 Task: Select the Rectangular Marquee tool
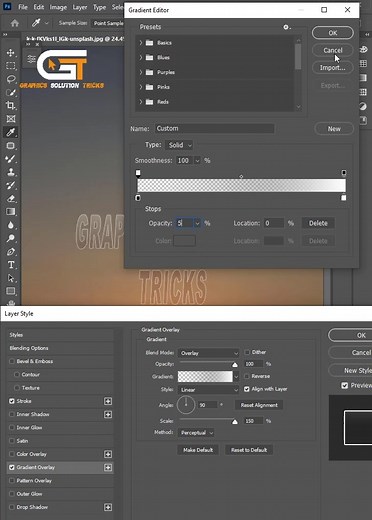click(x=11, y=66)
